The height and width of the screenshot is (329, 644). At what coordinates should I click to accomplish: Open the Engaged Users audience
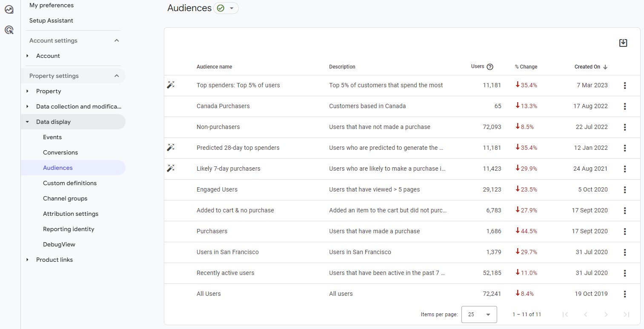(217, 189)
